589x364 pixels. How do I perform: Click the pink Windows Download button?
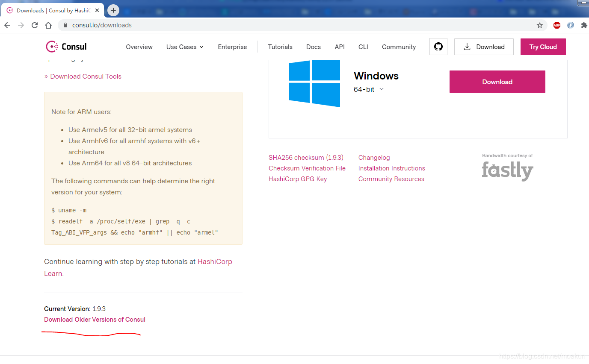[497, 82]
